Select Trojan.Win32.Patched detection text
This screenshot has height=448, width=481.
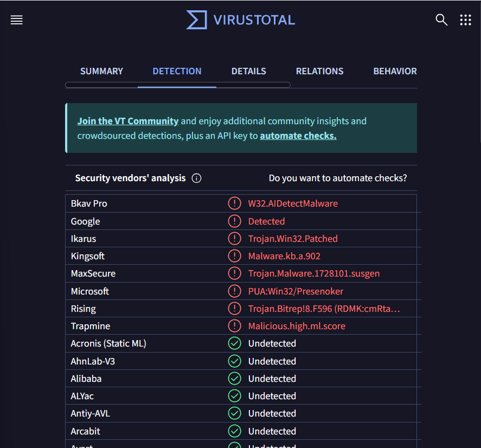293,239
